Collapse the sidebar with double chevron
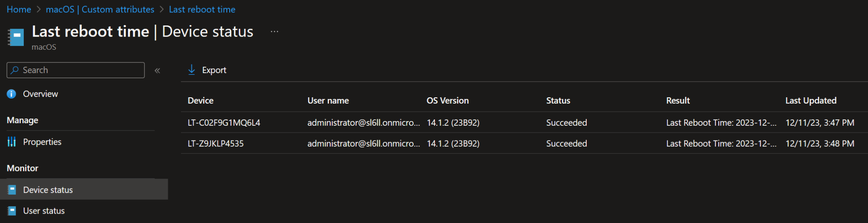The image size is (868, 223). [x=157, y=71]
